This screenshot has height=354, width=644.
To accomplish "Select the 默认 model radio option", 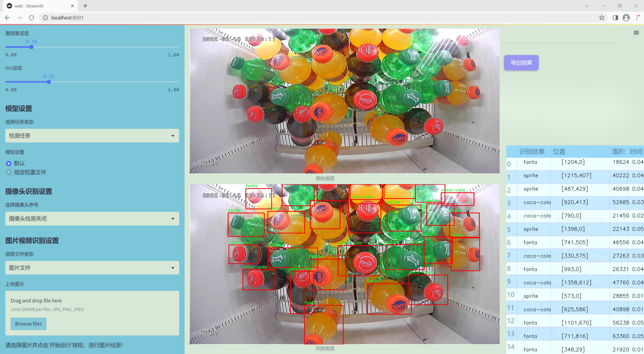I will (x=15, y=163).
